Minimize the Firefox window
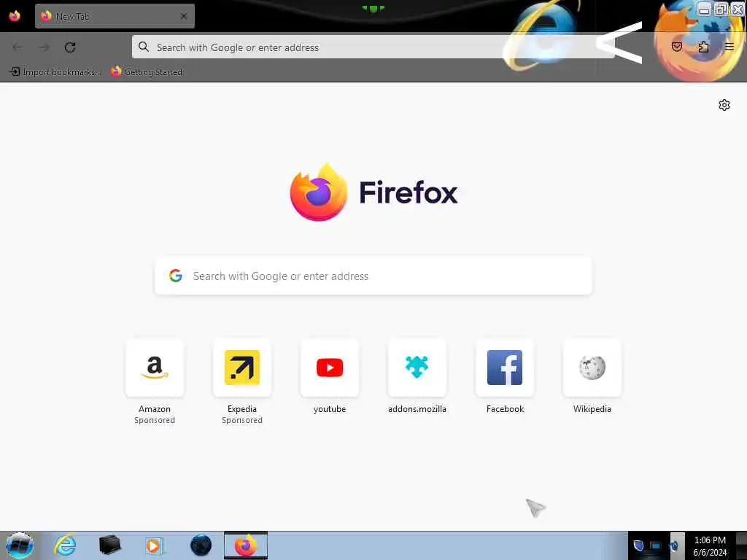 point(704,9)
